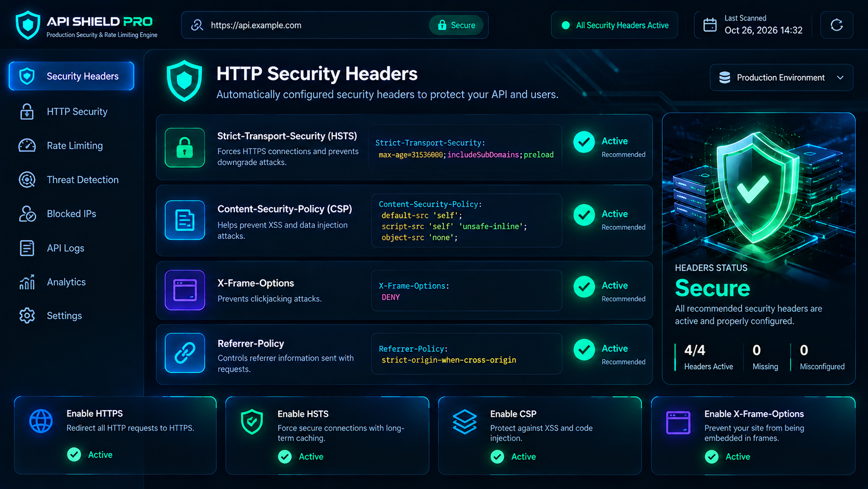Toggle Active check on Enable HTTPS card

(x=74, y=455)
